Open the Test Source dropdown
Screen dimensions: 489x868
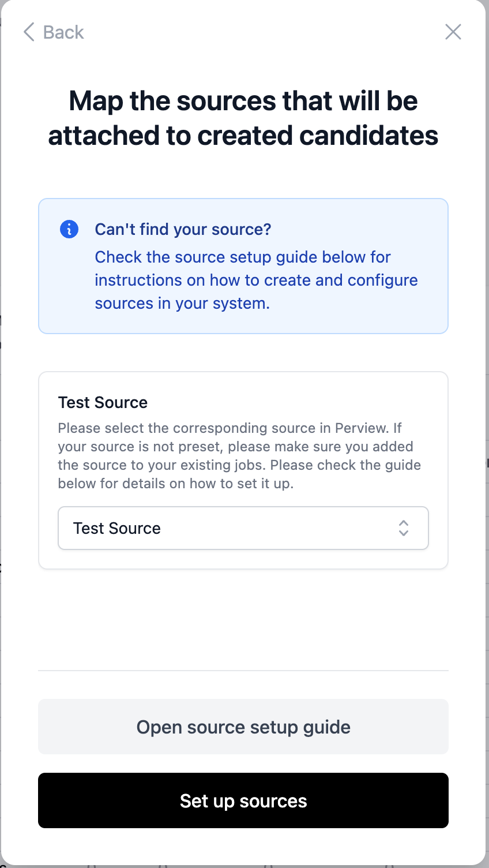pyautogui.click(x=243, y=528)
